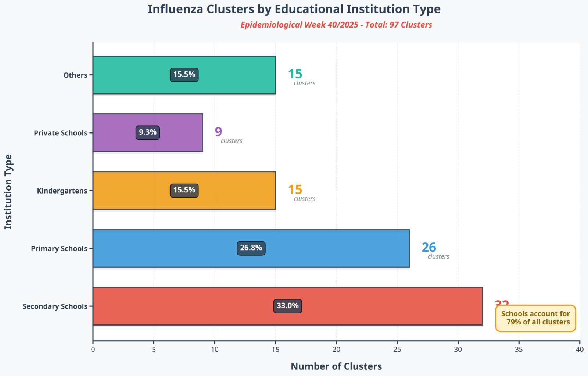Click the 33.0% percentage badge
This screenshot has height=376, width=588.
click(x=287, y=306)
